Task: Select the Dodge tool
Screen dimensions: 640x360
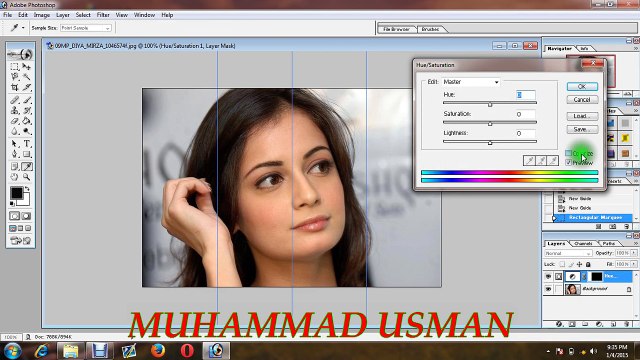Action: [27, 131]
